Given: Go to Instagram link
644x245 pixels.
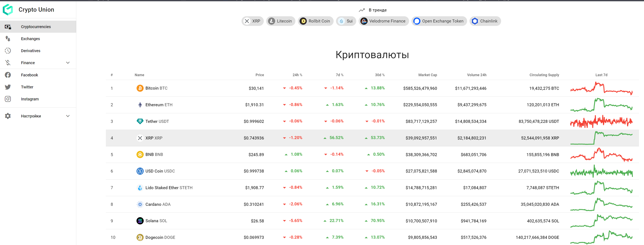Looking at the screenshot, I should [38, 99].
